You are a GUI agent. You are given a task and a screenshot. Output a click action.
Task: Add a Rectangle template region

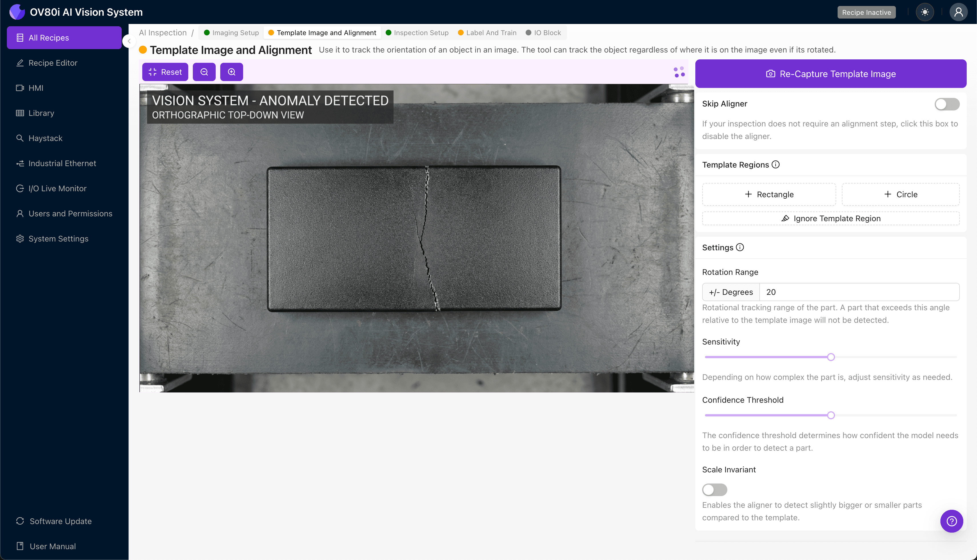pyautogui.click(x=769, y=194)
